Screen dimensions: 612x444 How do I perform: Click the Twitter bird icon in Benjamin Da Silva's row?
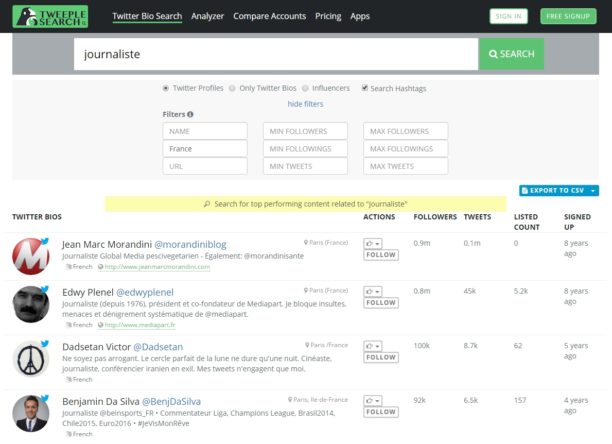pyautogui.click(x=45, y=399)
